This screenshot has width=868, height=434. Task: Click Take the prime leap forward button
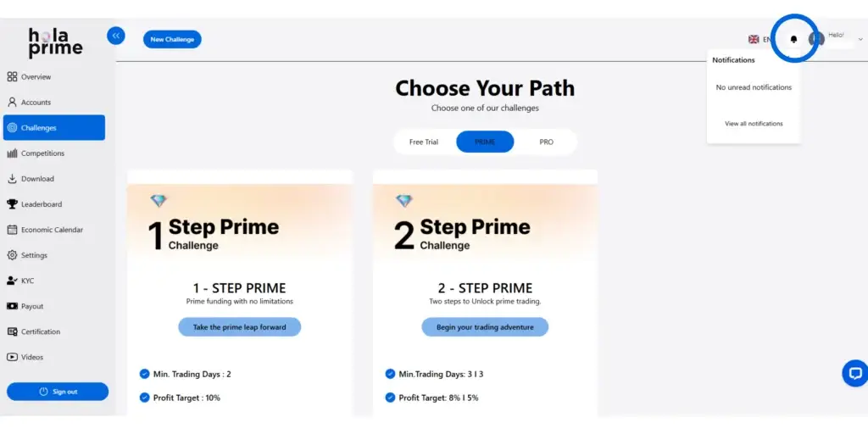[240, 327]
